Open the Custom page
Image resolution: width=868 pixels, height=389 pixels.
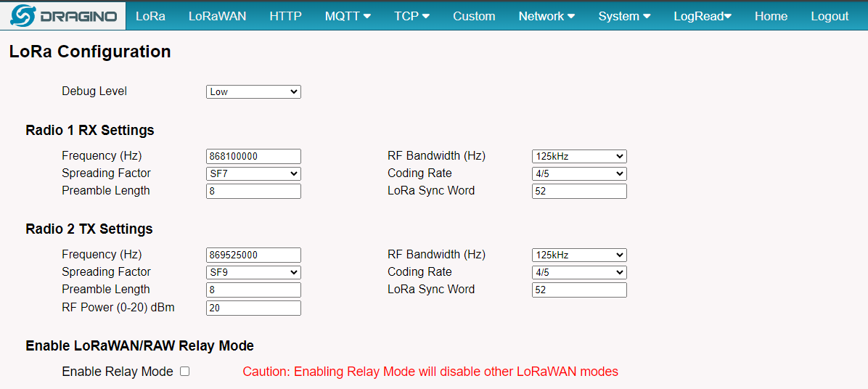[474, 16]
